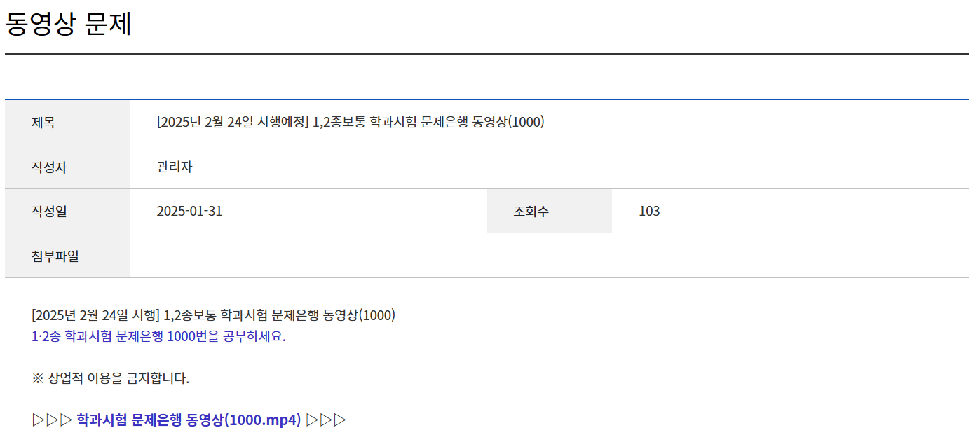The image size is (980, 435).
Task: Click the last triangle arrow after the video link
Action: pyautogui.click(x=340, y=420)
